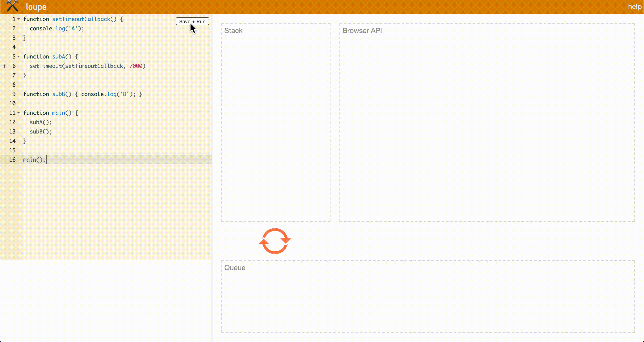Click the loupe crossed-hammers logo icon

[12, 6]
